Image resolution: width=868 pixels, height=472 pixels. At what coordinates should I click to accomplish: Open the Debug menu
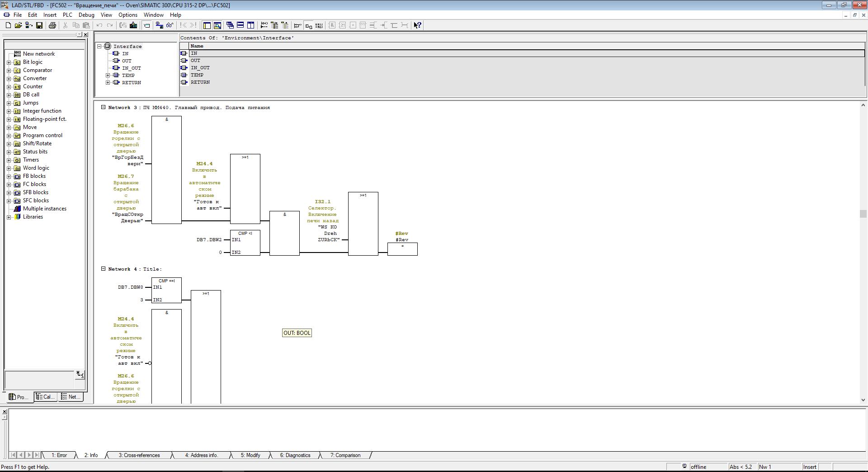pos(86,15)
